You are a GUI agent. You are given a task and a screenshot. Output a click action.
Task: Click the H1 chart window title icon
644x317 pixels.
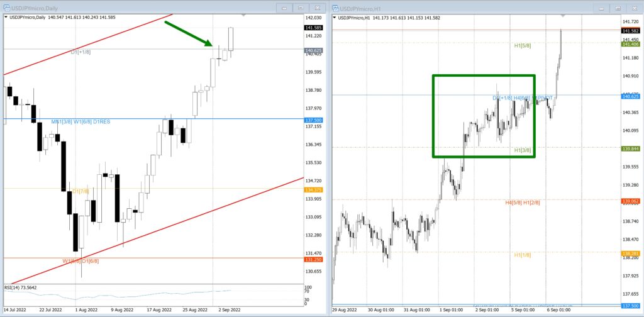coord(335,8)
